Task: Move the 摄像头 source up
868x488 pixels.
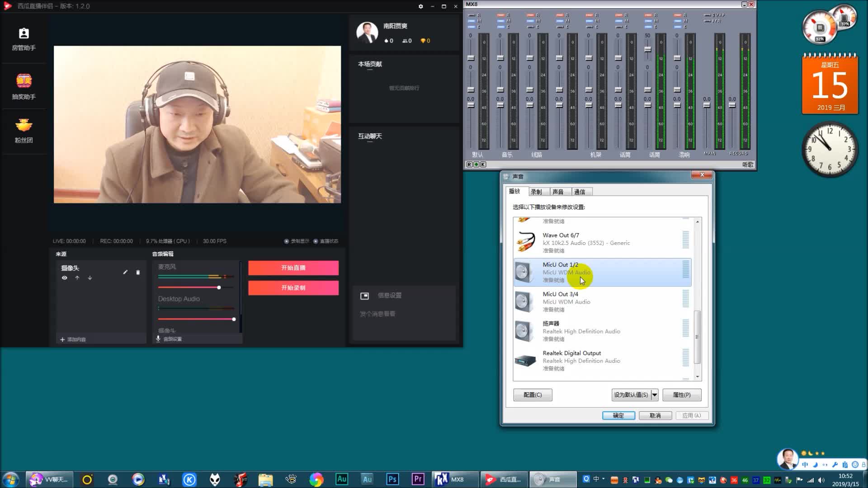Action: pos(77,278)
